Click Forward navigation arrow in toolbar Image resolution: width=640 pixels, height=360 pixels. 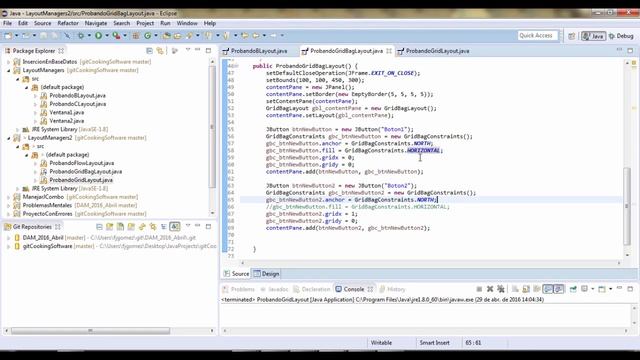point(273,36)
